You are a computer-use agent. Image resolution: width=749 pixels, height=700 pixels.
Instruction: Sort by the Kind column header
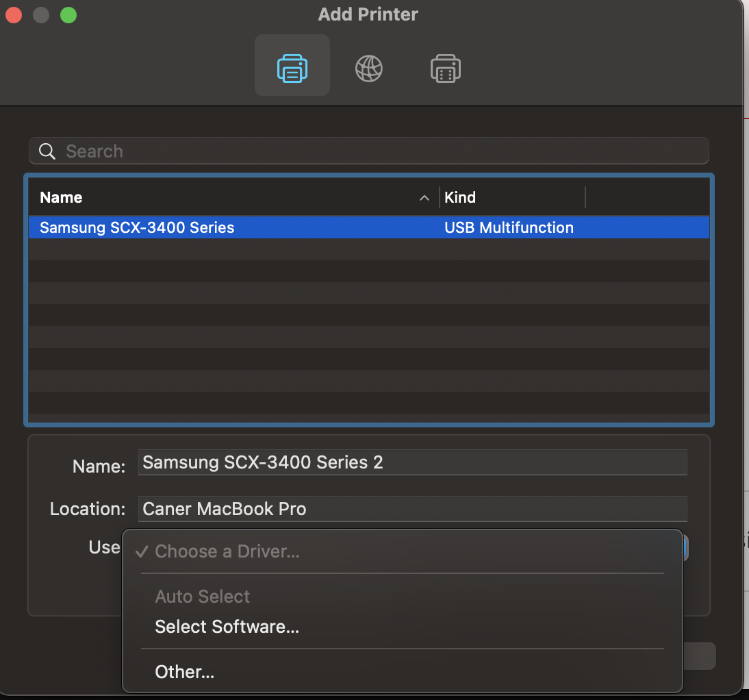pyautogui.click(x=460, y=197)
